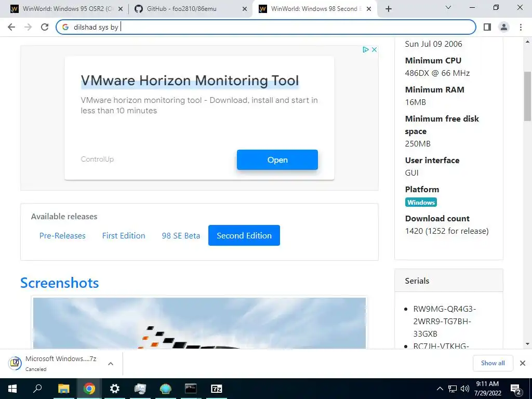Click the network tray icon
Screen dimensions: 532x399
(453, 389)
